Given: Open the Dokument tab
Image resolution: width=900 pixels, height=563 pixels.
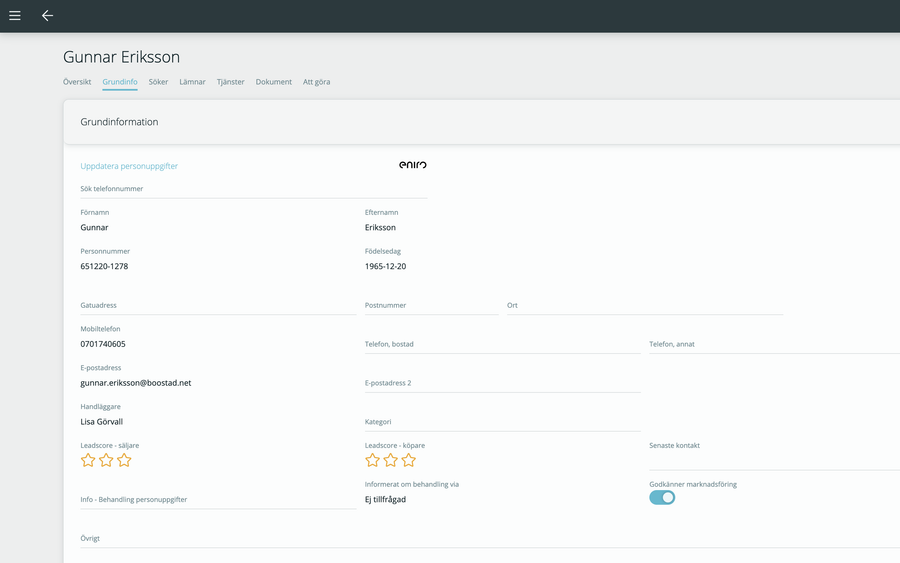Looking at the screenshot, I should 274,81.
